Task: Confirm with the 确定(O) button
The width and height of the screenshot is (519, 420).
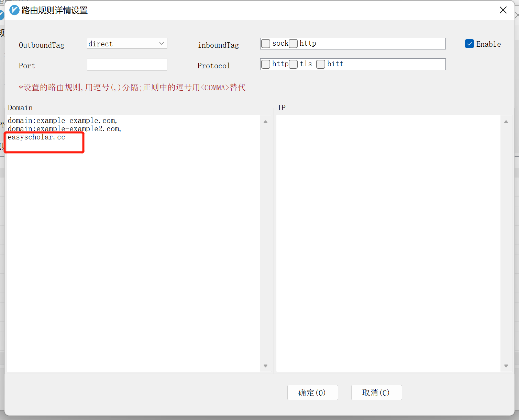Action: [313, 393]
